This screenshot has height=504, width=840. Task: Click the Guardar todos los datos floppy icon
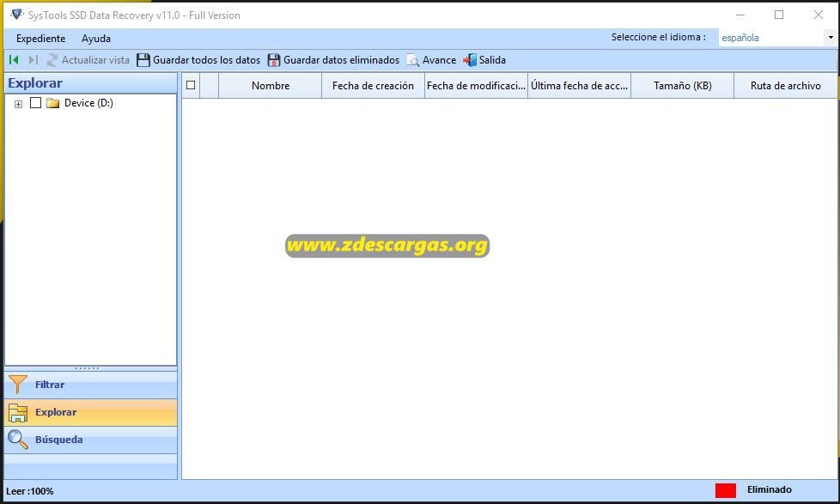[143, 60]
